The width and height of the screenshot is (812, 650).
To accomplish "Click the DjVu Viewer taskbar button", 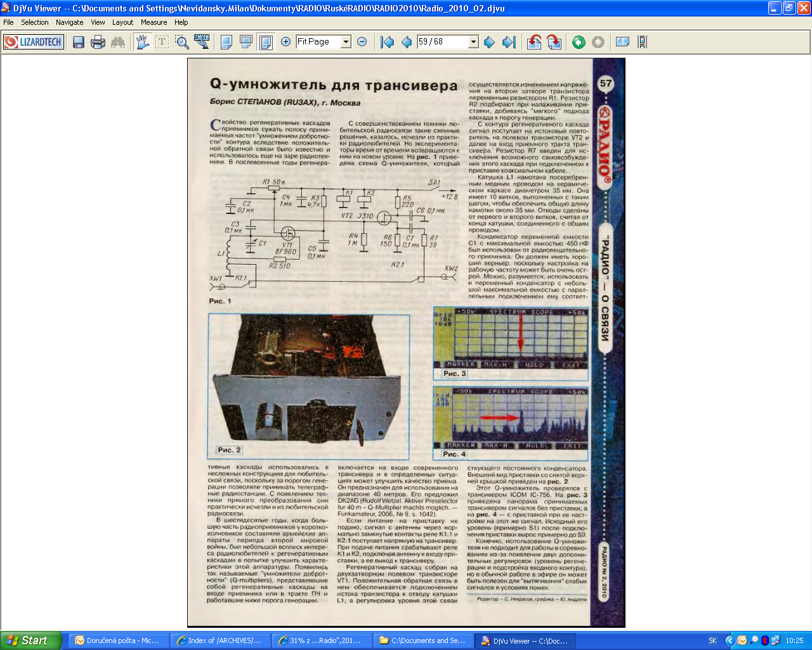I will pos(525,640).
